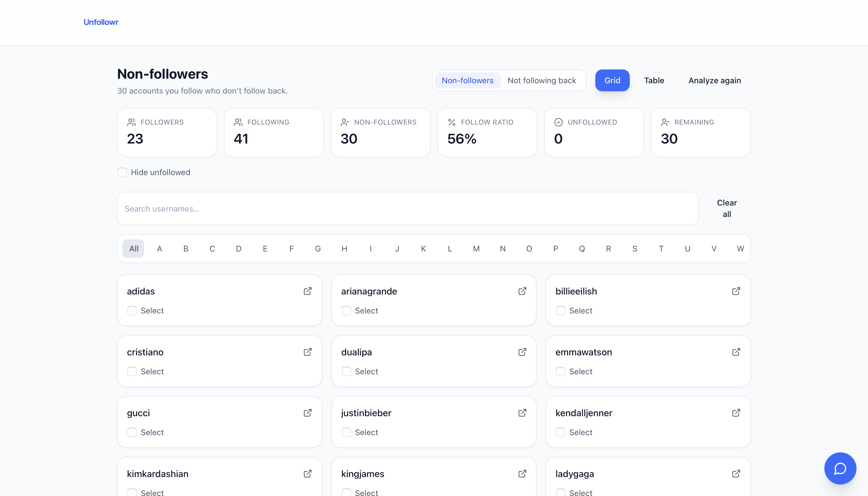Tick the Select checkbox for gucci
The width and height of the screenshot is (868, 496).
tap(132, 432)
